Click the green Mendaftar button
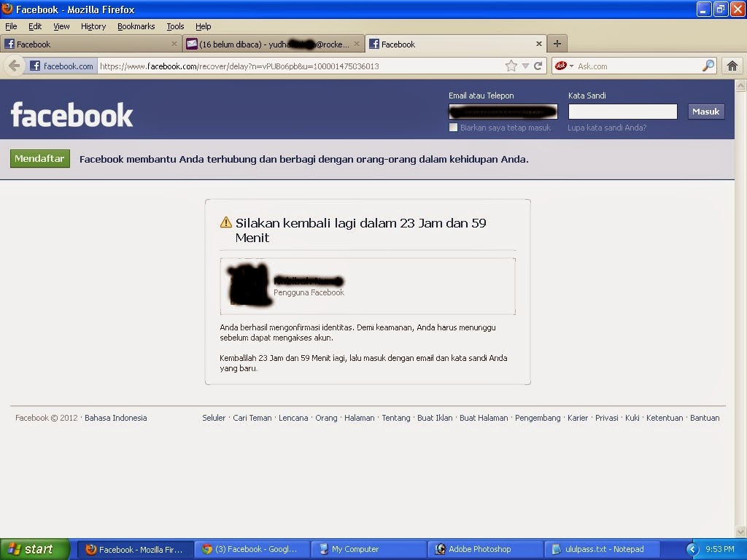The width and height of the screenshot is (747, 560). 40,158
